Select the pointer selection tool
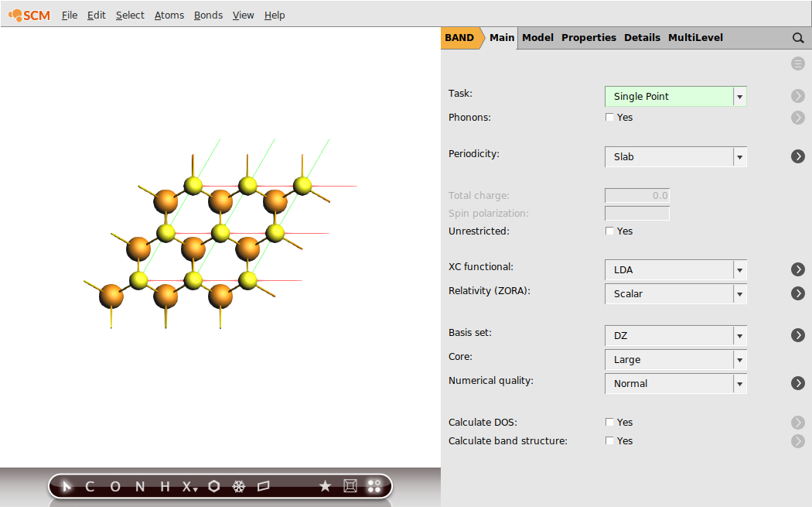 66,486
